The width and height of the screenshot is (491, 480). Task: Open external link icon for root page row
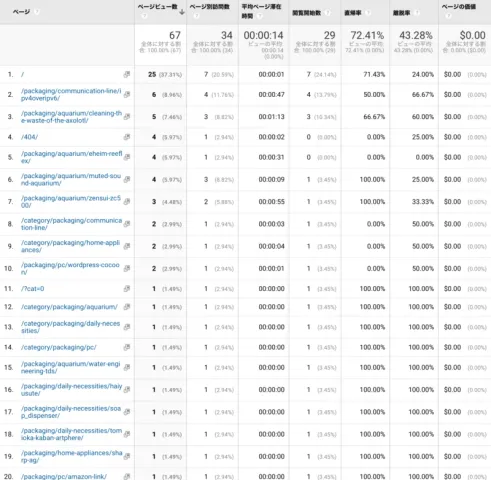tap(127, 74)
